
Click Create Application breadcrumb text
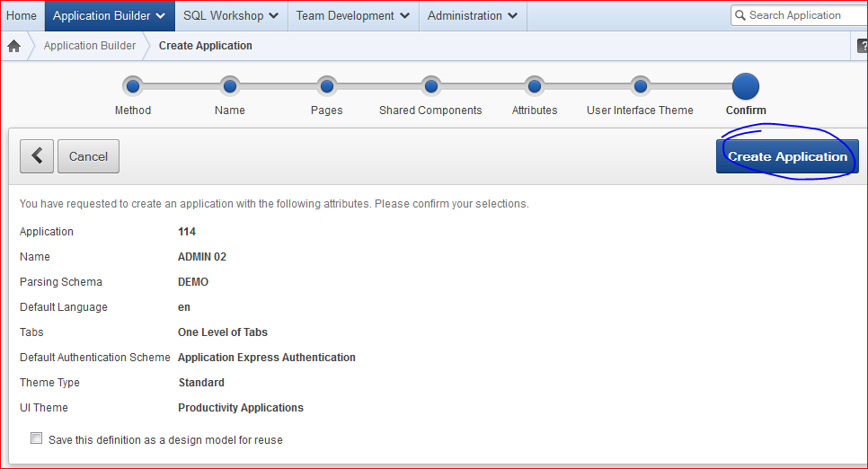click(206, 46)
